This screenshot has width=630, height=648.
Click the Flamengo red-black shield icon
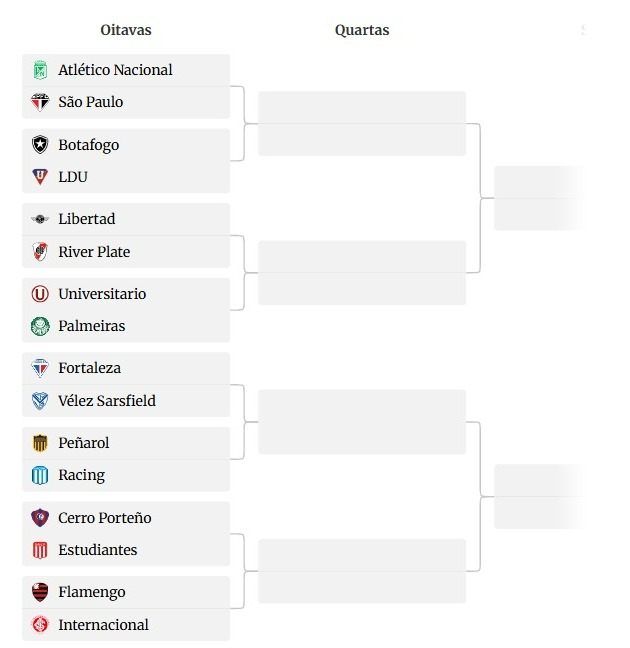click(x=40, y=592)
